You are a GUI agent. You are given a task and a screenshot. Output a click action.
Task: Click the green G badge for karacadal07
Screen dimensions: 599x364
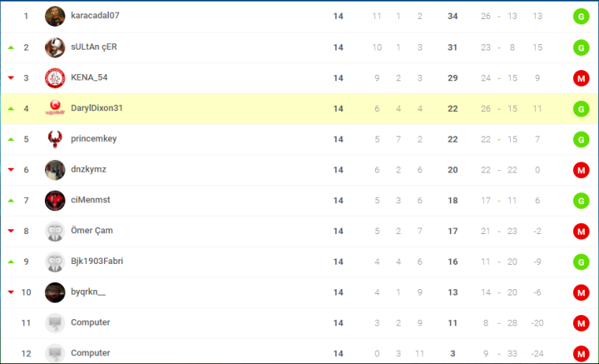[581, 17]
